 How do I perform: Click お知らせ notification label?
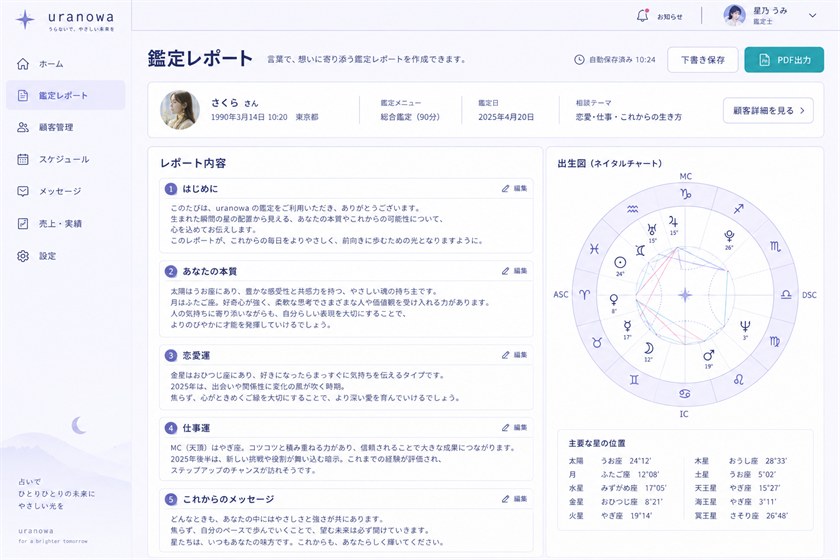670,17
